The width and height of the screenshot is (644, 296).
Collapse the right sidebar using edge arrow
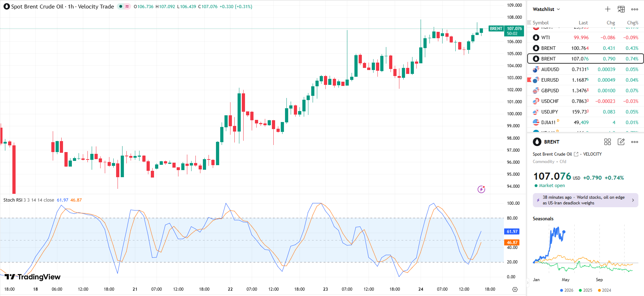528,283
